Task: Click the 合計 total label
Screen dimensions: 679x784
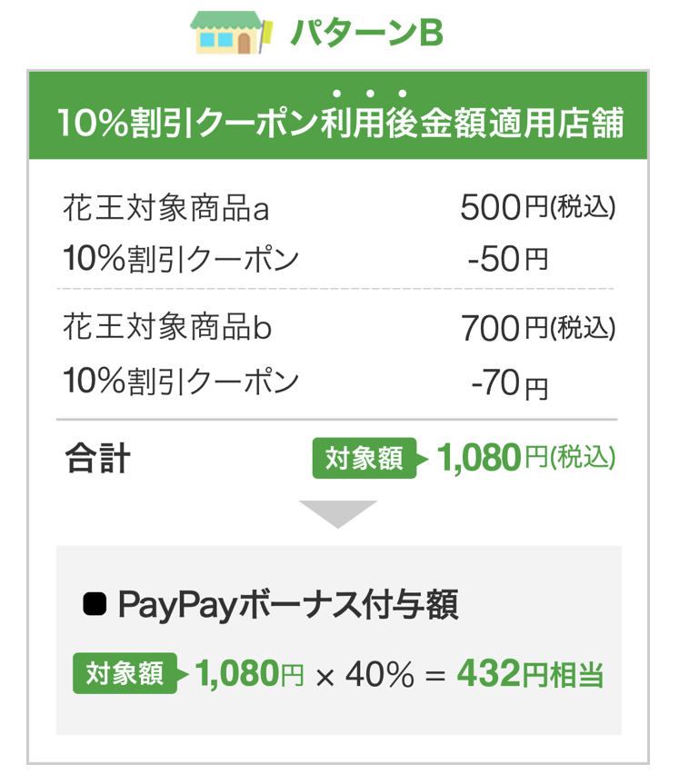Action: click(x=98, y=458)
